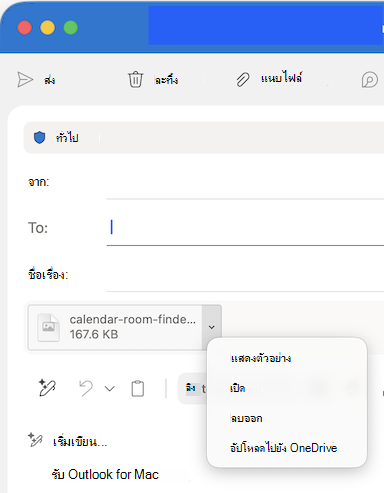384x493 pixels.
Task: Click the attachment dropdown chevron
Action: point(212,327)
